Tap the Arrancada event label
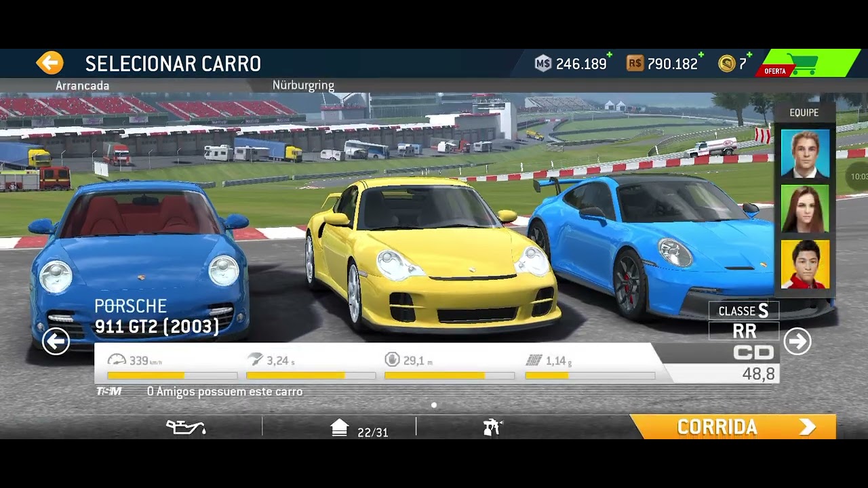Viewport: 868px width, 488px height. pos(82,85)
